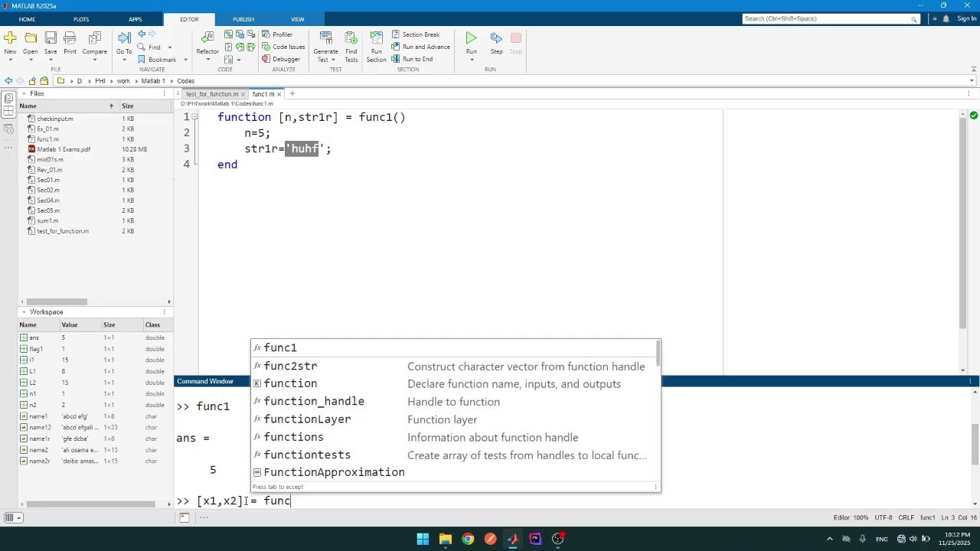Image resolution: width=980 pixels, height=551 pixels.
Task: Click the Print icon
Action: pyautogui.click(x=70, y=37)
